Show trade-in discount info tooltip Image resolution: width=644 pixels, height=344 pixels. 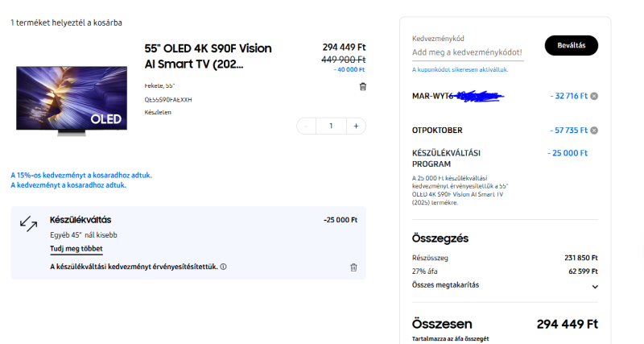tap(224, 267)
